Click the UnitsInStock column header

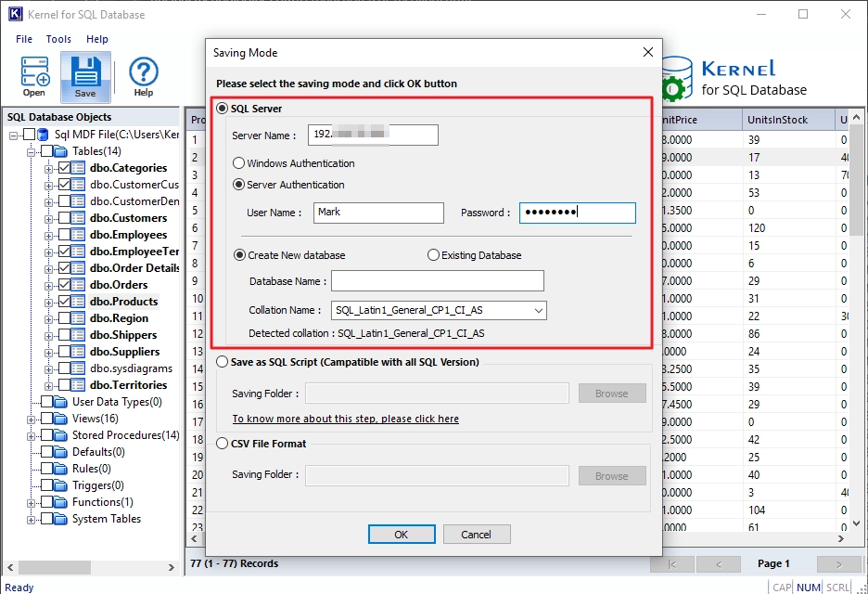point(787,120)
